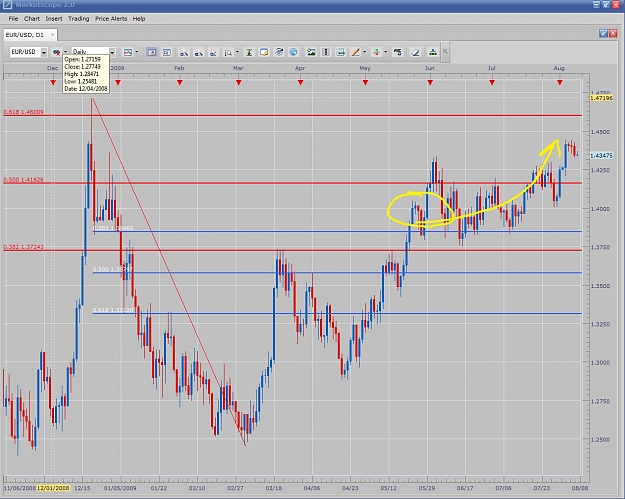Click the red marker under Mar
625x499 pixels.
(x=238, y=83)
